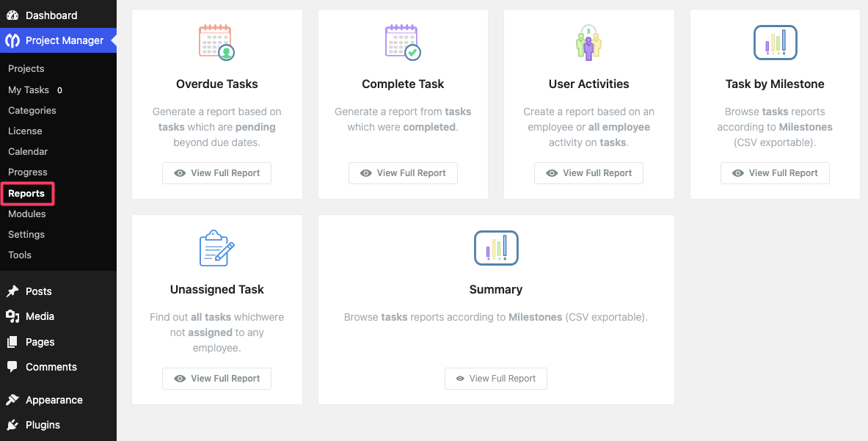Click eye icon in Complete Task button

tap(366, 173)
